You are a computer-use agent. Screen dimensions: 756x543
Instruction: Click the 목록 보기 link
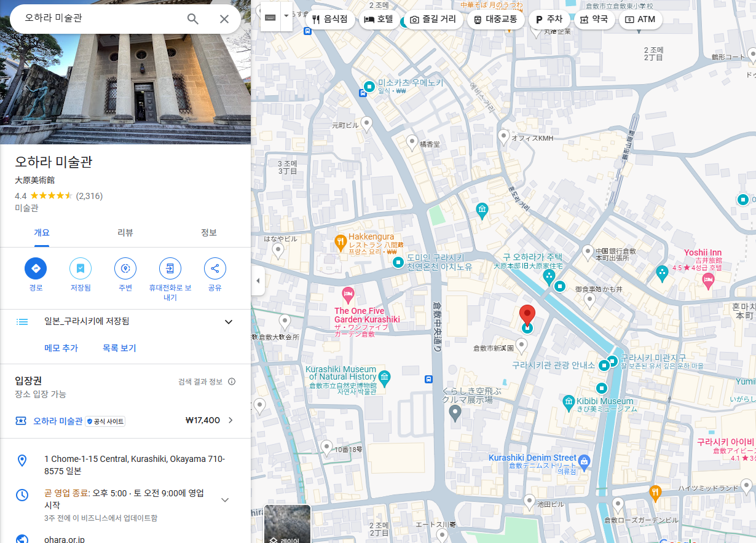tap(119, 348)
